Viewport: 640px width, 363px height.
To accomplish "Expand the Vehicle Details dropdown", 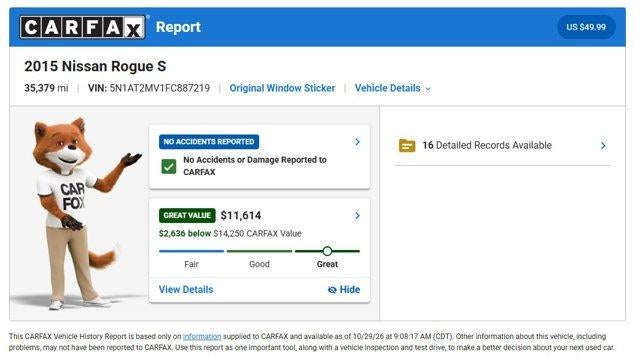I will [392, 88].
